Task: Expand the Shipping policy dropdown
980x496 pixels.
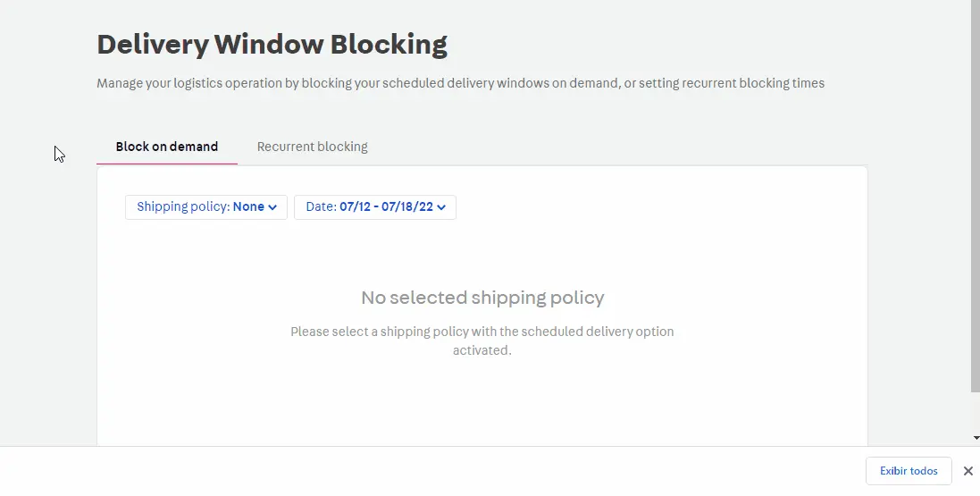Action: pos(205,207)
